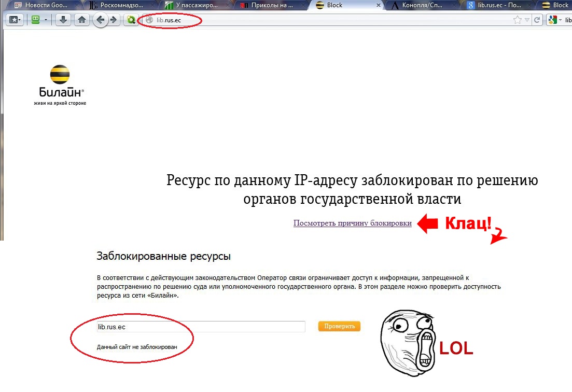Navigate back with the left arrow
Screen dimensions: 572x392
[100, 20]
